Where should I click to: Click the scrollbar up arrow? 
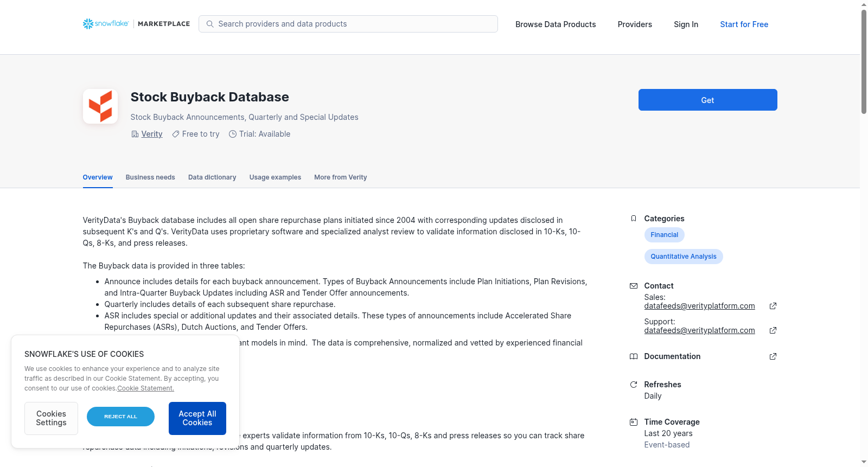tap(864, 4)
